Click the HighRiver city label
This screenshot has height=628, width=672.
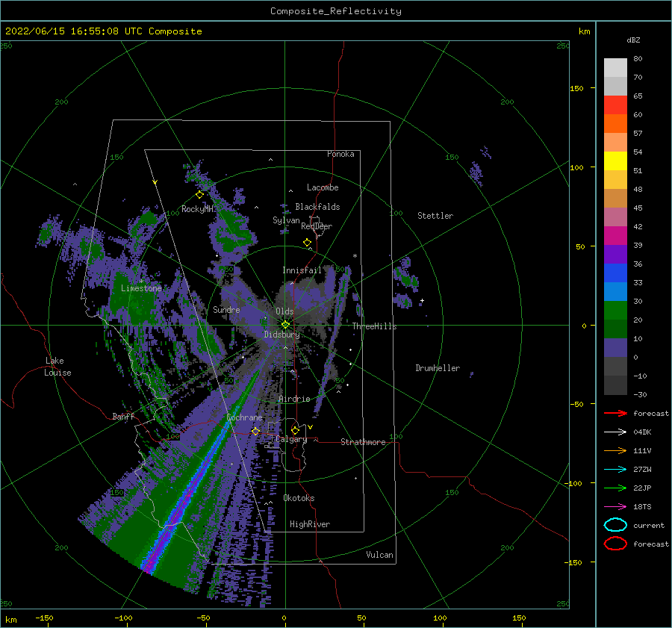(310, 524)
